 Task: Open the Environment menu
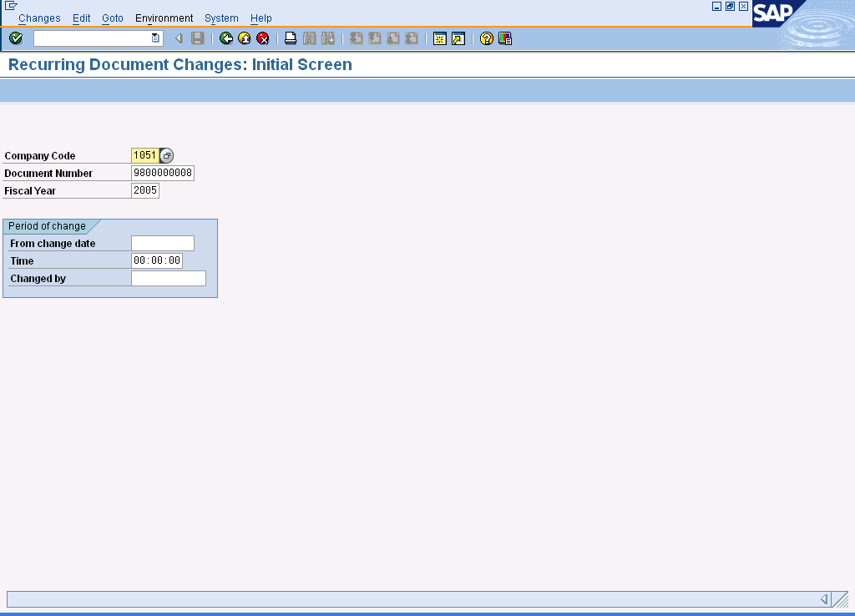pos(164,18)
